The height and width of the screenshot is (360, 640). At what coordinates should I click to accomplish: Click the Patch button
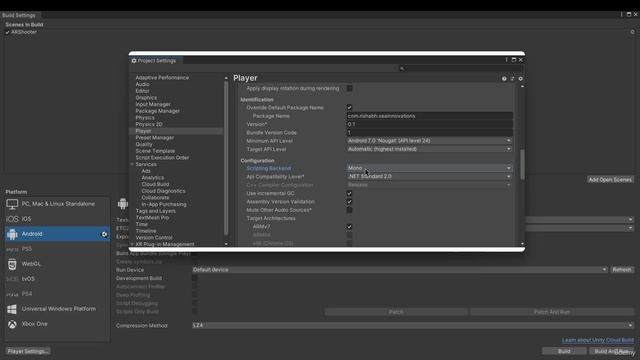click(396, 312)
